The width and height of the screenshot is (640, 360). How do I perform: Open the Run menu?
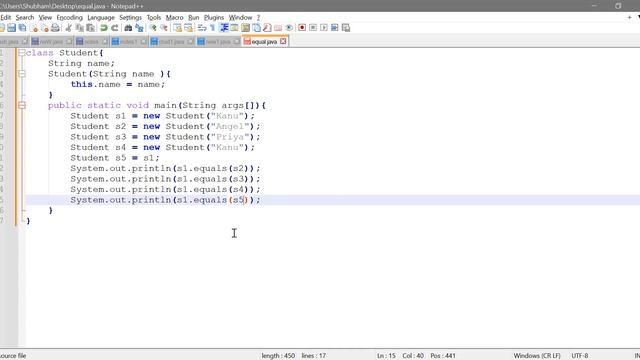[193, 18]
